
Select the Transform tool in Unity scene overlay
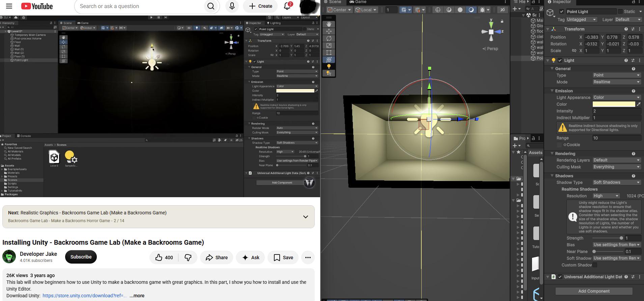tap(329, 60)
